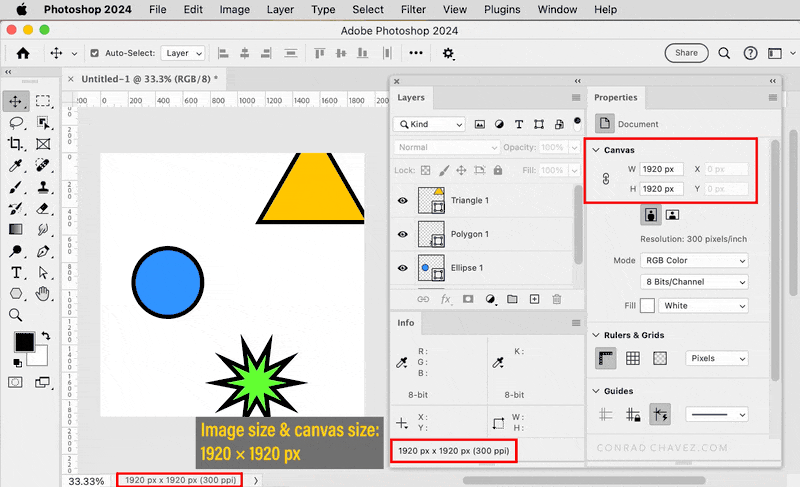Screen dimensions: 800x487
Task: Select the Crop tool
Action: [x=15, y=144]
